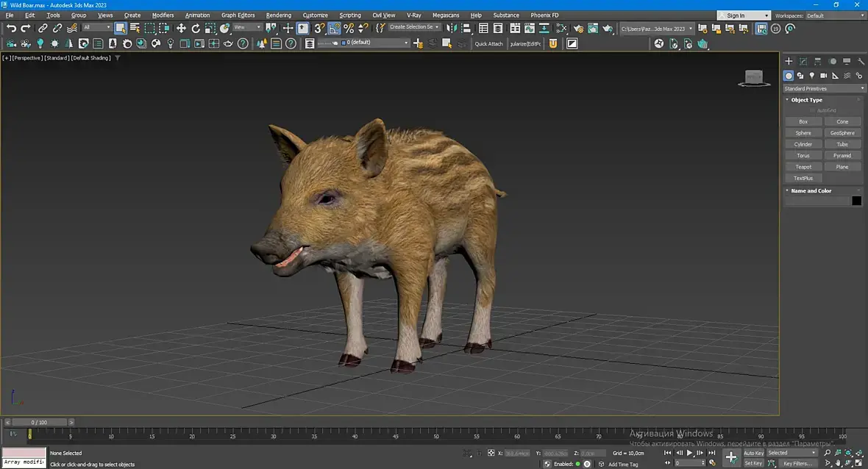The width and height of the screenshot is (868, 469).
Task: Activate the Select Object tool
Action: pyautogui.click(x=120, y=28)
